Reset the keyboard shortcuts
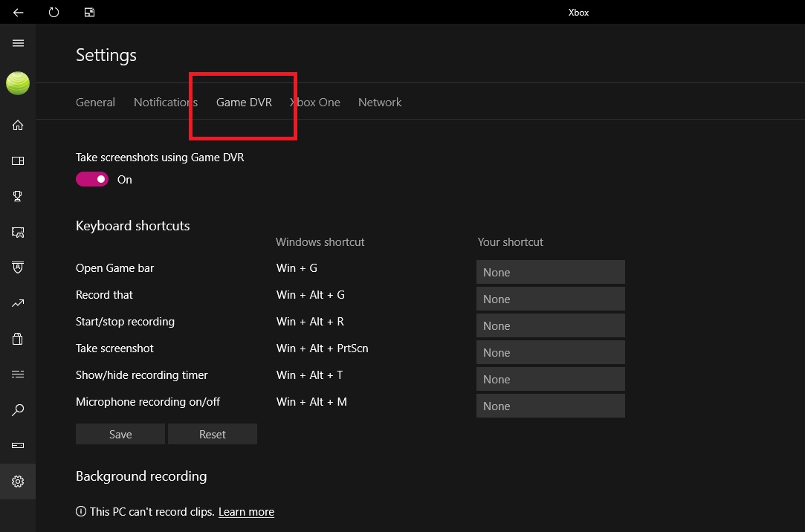805x532 pixels. (x=213, y=434)
